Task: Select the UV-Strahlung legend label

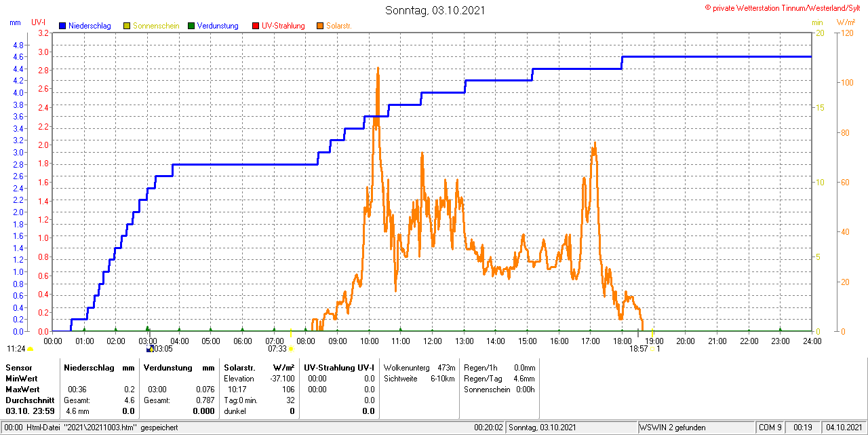Action: [x=283, y=26]
